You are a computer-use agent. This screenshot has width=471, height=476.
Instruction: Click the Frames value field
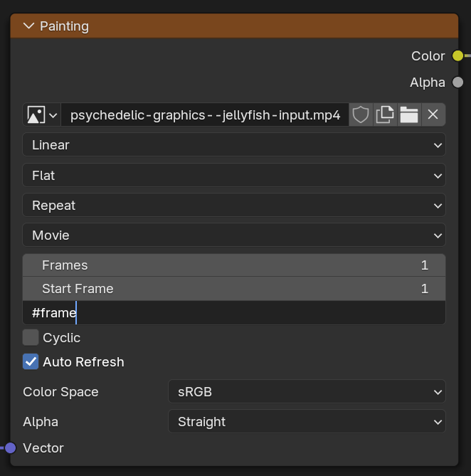(x=234, y=265)
